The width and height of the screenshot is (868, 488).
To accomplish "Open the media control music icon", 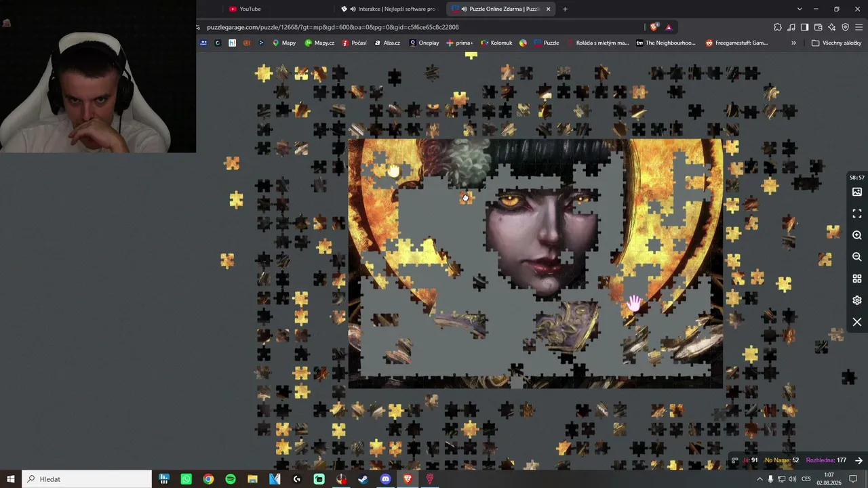I will (791, 27).
